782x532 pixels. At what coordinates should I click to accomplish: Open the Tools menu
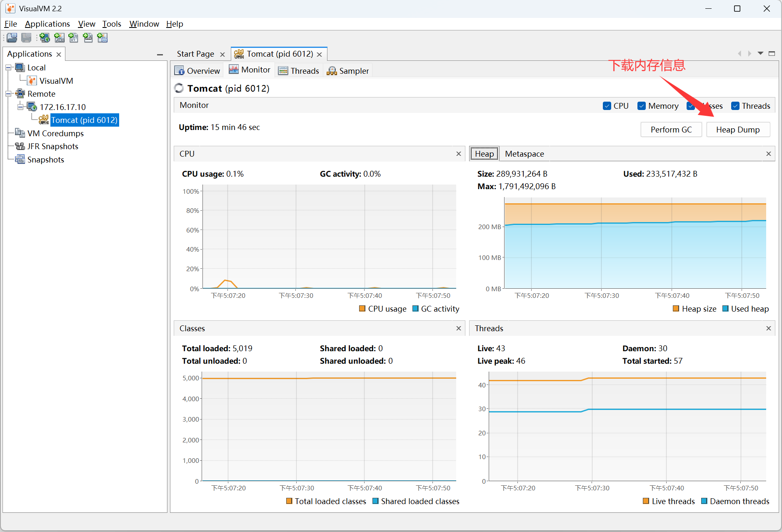(x=112, y=24)
